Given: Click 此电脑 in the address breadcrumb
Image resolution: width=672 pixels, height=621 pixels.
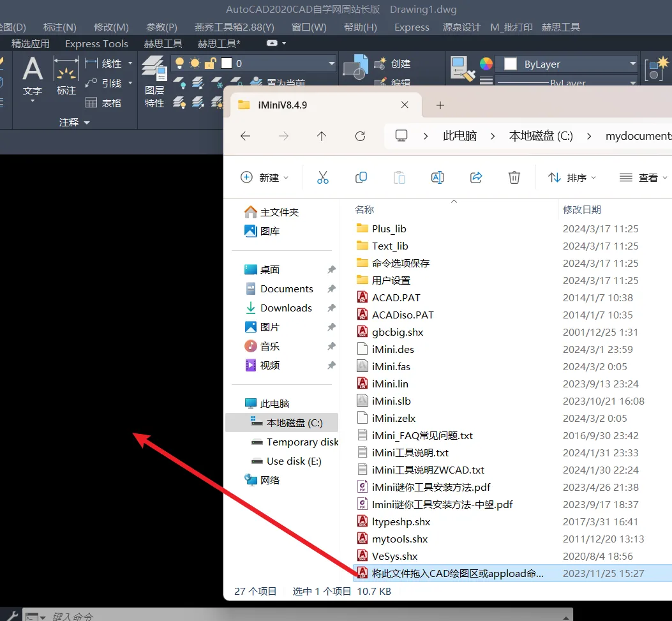Looking at the screenshot, I should (x=459, y=137).
